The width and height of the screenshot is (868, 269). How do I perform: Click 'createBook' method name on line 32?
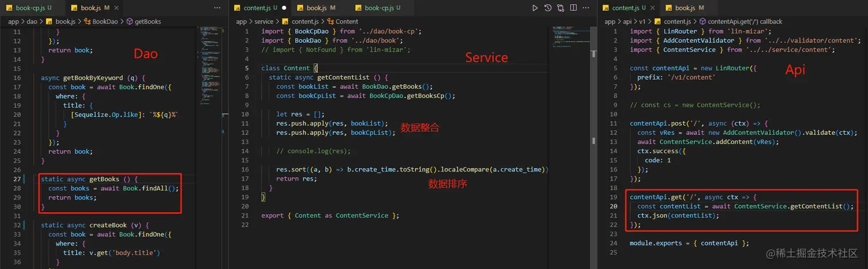coord(108,225)
